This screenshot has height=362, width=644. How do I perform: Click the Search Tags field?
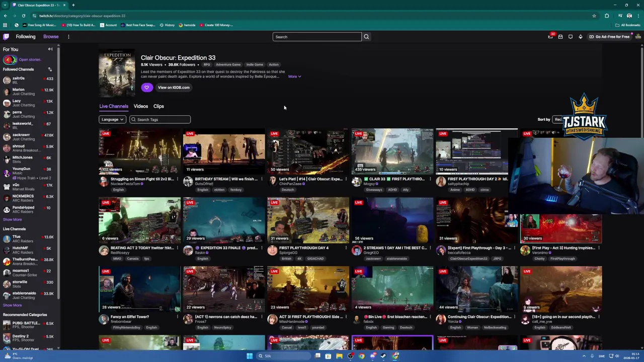pyautogui.click(x=160, y=120)
